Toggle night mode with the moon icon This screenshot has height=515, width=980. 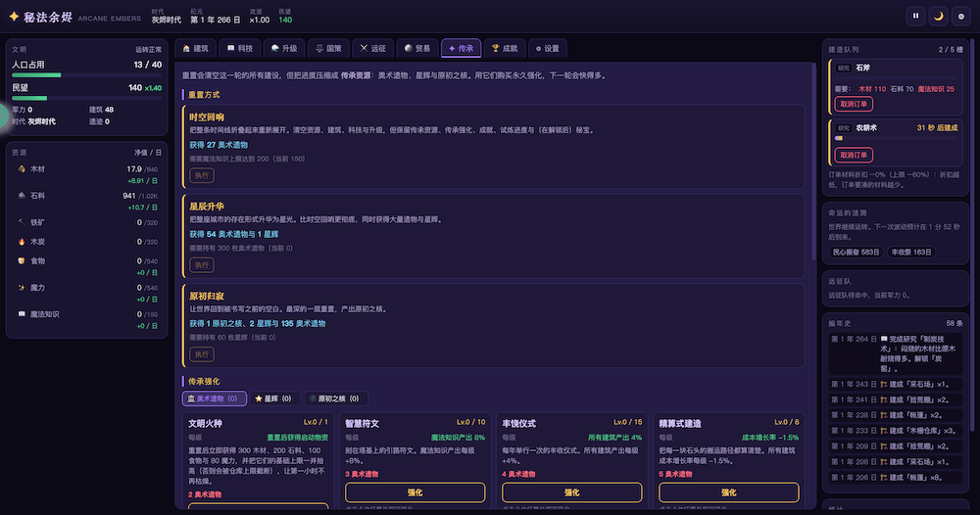(938, 17)
